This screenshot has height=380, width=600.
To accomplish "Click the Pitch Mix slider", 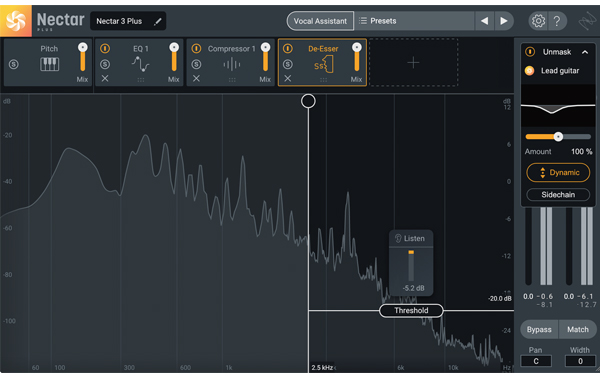I will click(82, 57).
